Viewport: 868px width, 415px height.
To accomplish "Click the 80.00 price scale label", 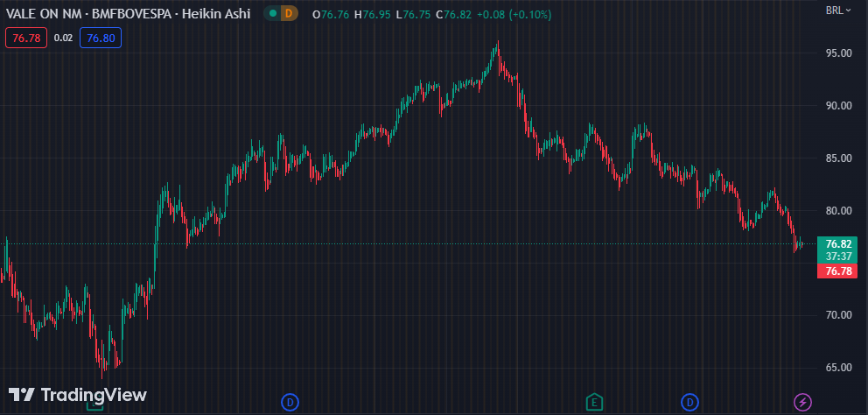I will click(837, 210).
